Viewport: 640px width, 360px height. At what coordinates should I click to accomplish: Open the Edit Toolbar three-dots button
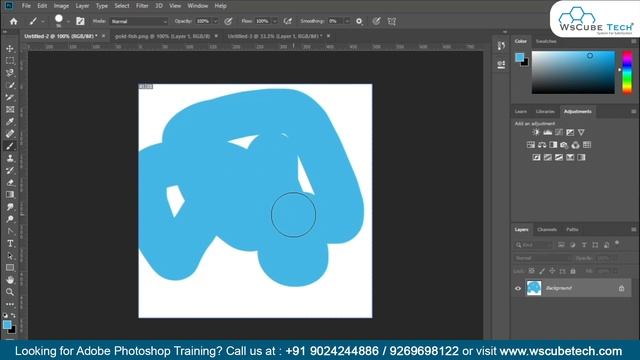10,304
